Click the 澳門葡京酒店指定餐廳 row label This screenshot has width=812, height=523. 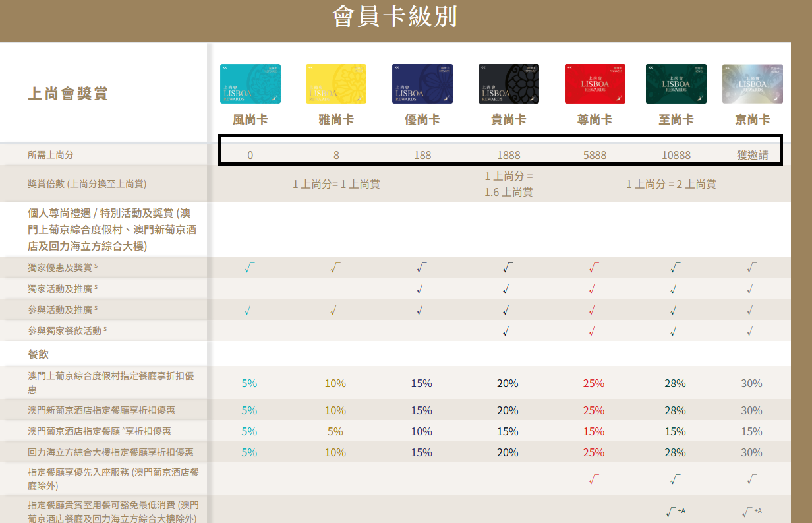click(100, 431)
